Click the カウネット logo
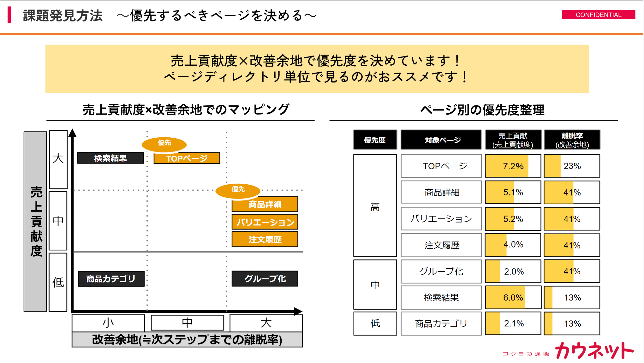644x363 pixels. tap(594, 350)
